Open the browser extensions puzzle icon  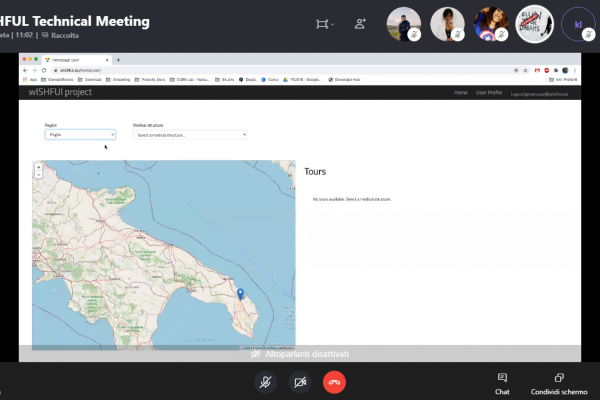(x=556, y=70)
